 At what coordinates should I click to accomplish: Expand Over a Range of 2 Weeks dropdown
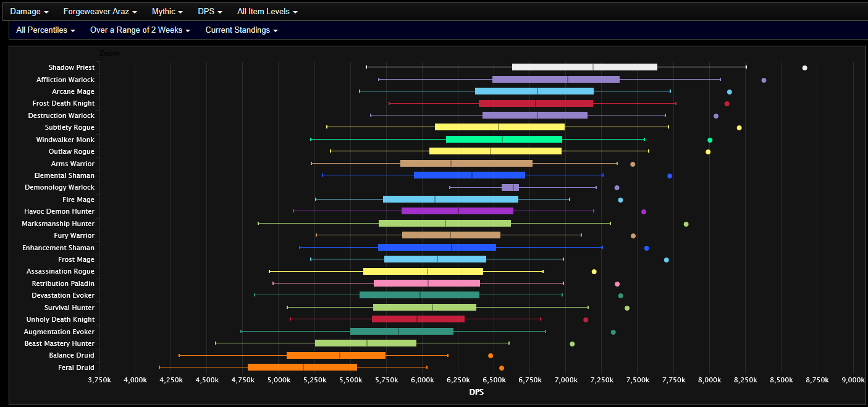(x=140, y=30)
